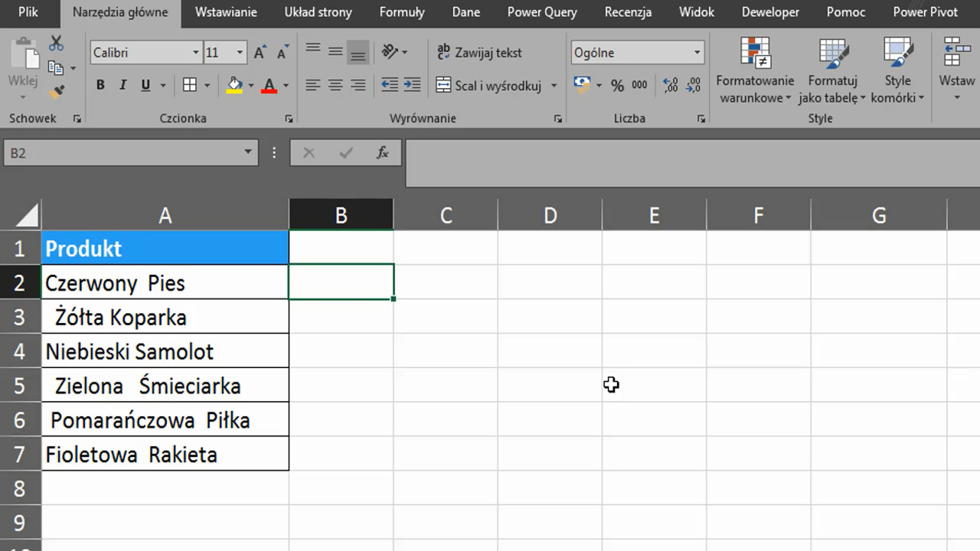Open the Power Query tab
980x551 pixels.
click(x=542, y=12)
